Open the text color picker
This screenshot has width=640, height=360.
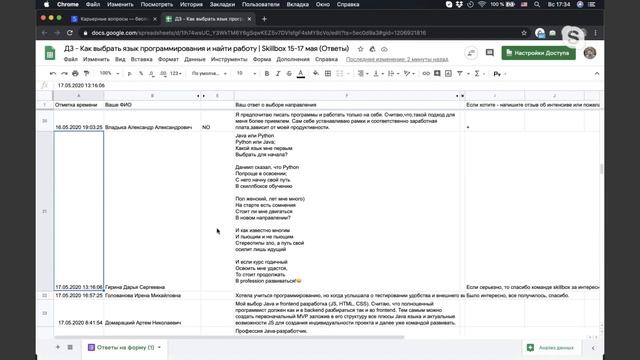pos(301,74)
